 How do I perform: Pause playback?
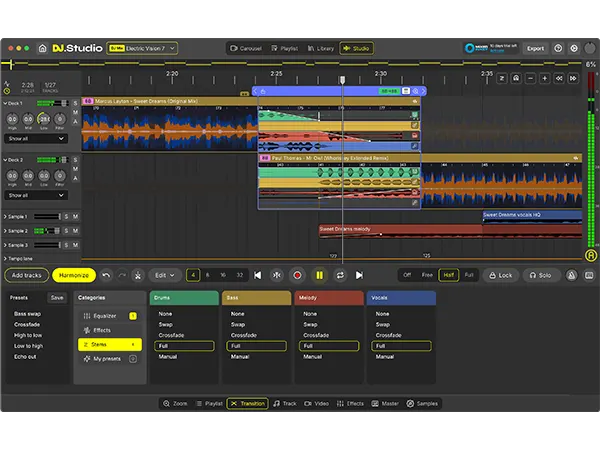tap(319, 275)
